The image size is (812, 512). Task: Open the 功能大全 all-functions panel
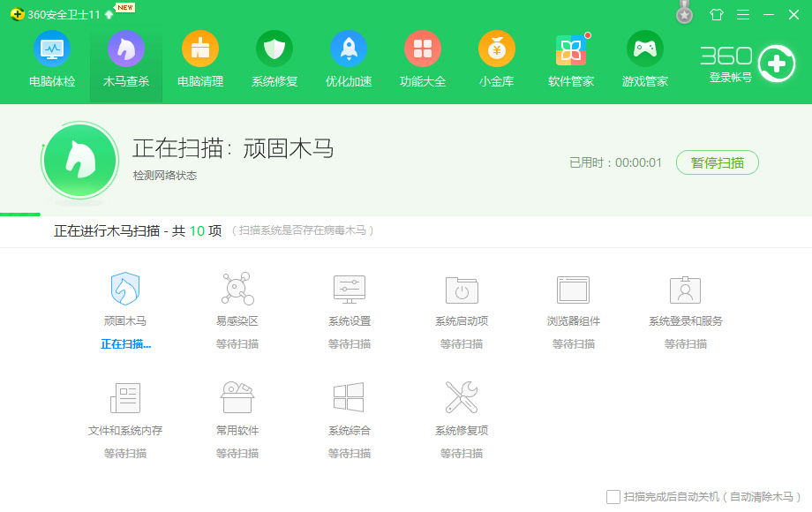click(422, 57)
